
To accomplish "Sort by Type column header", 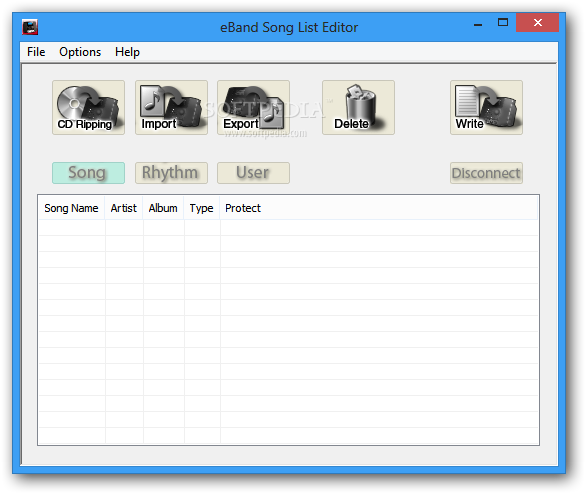I will [201, 208].
